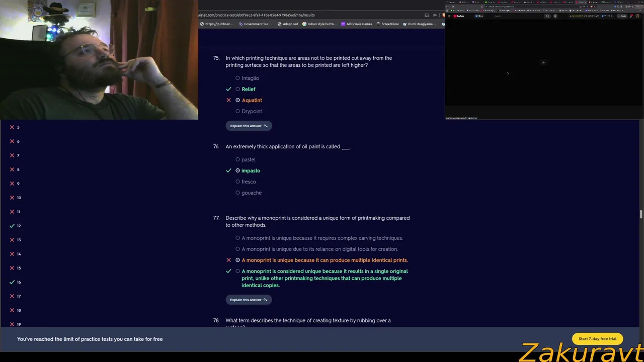This screenshot has width=644, height=362.
Task: Open the https://lp.mbsen... bookmark
Action: click(x=217, y=24)
